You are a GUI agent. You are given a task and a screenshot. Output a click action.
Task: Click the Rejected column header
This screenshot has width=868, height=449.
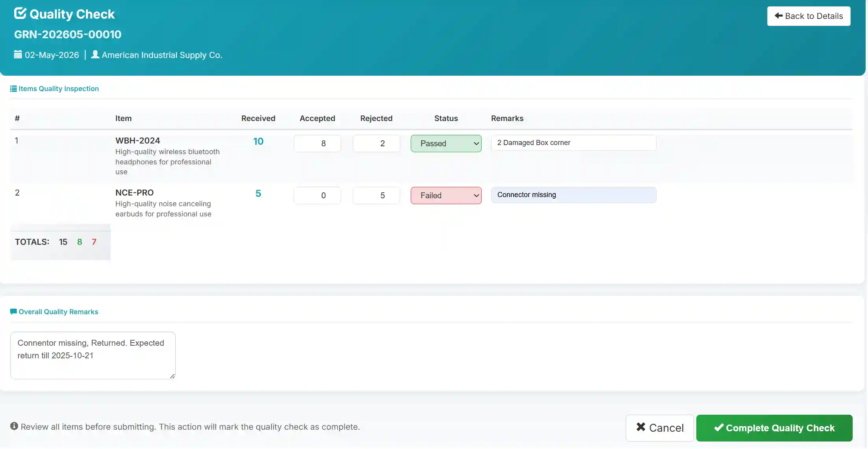pos(377,118)
